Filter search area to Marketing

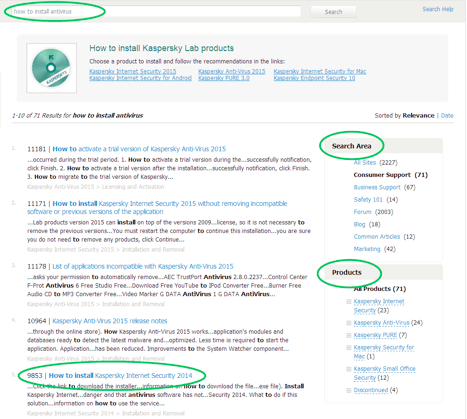point(367,249)
